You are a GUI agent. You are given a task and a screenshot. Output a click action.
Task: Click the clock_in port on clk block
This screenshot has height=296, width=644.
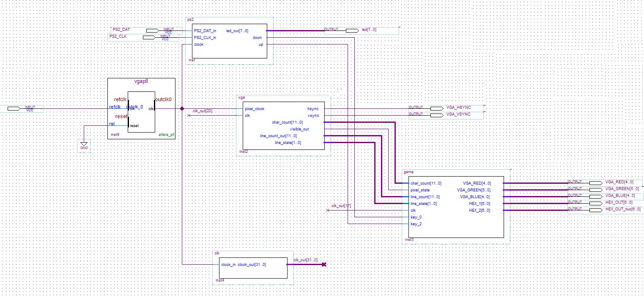228,265
